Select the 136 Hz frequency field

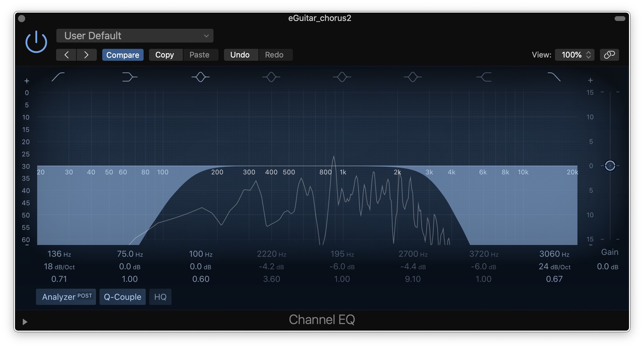[59, 254]
